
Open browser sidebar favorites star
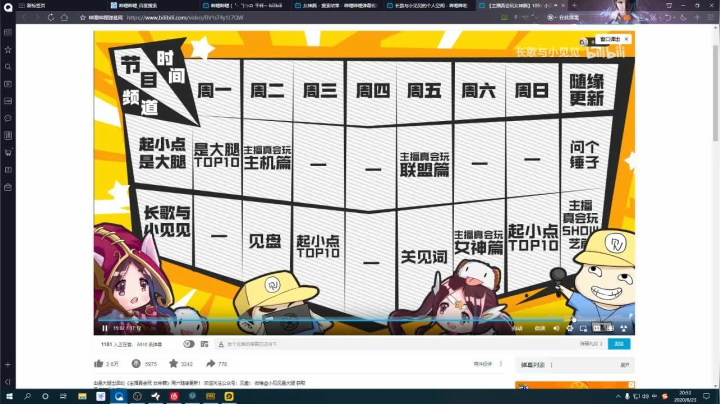coord(8,50)
